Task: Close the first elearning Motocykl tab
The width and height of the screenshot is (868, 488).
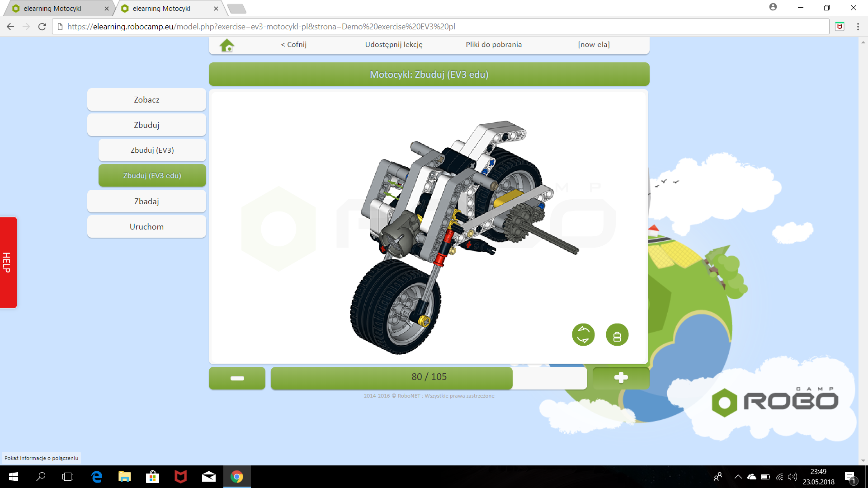Action: pyautogui.click(x=107, y=8)
